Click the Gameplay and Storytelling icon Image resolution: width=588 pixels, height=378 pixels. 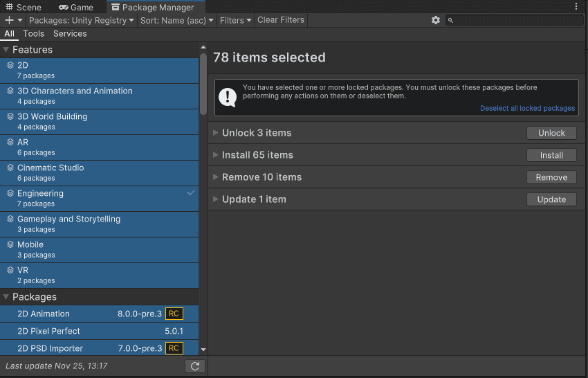[x=10, y=219]
